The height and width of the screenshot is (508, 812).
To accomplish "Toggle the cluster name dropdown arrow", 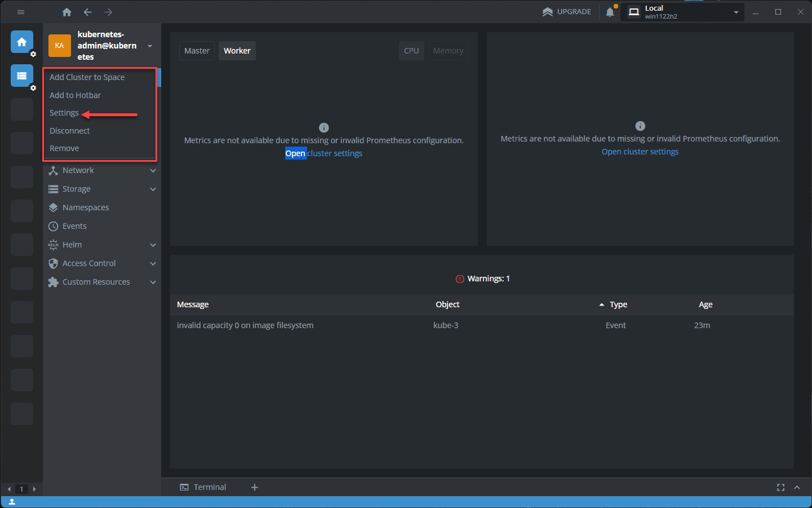I will [x=150, y=46].
